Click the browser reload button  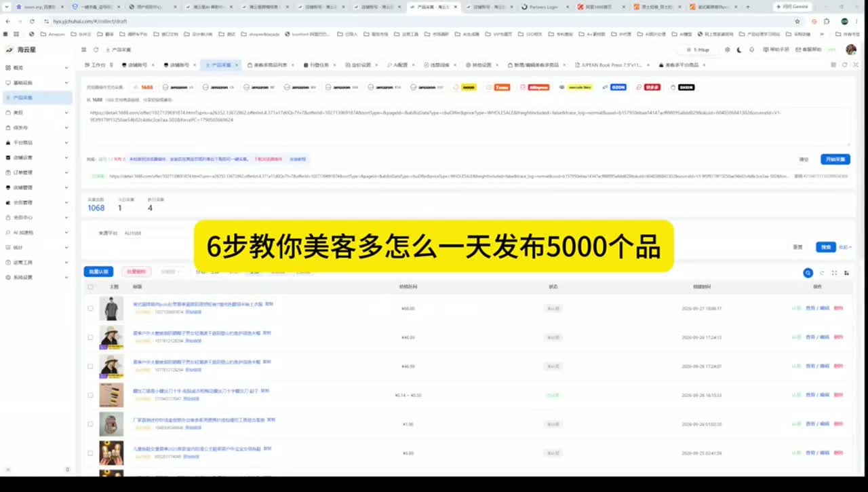point(32,21)
